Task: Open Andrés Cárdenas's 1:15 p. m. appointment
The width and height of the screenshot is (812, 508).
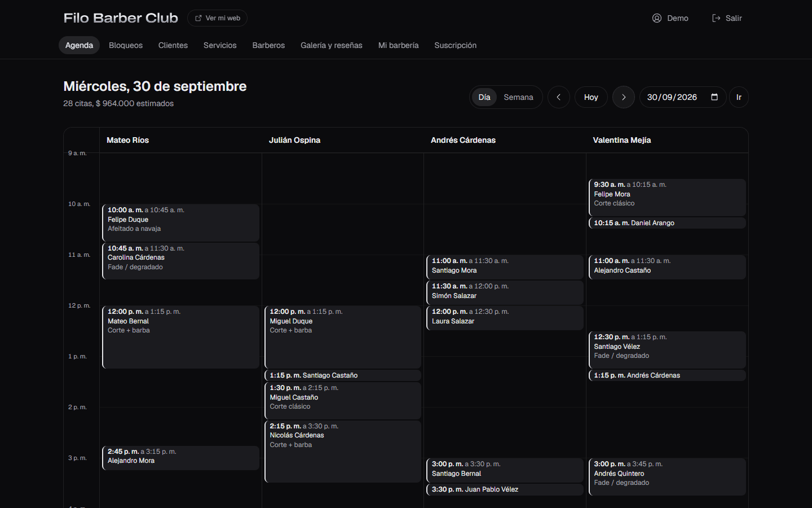Action: coord(667,375)
